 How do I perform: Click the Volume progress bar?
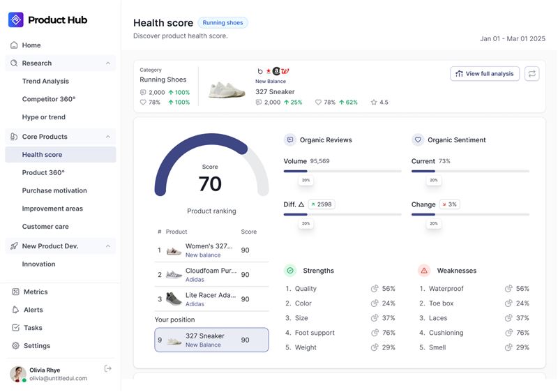click(x=342, y=172)
